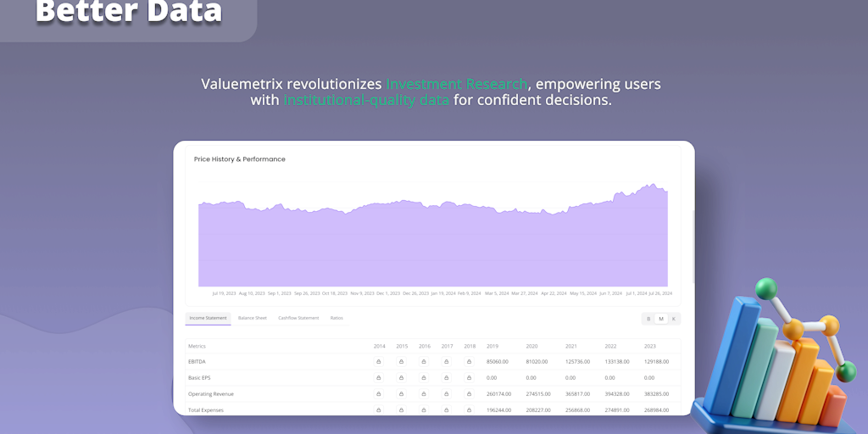Select the Operating Revenue row label

click(211, 394)
